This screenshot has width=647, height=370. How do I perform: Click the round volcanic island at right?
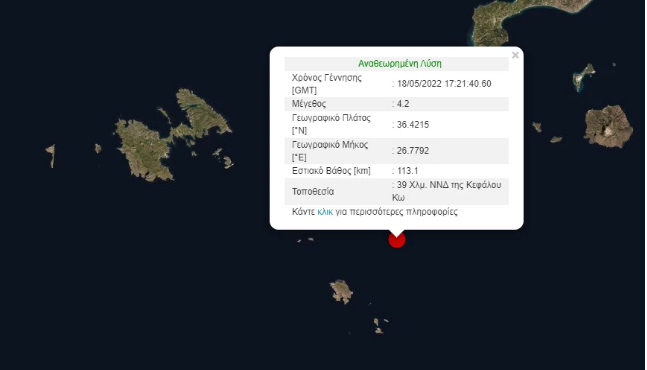pos(608,126)
